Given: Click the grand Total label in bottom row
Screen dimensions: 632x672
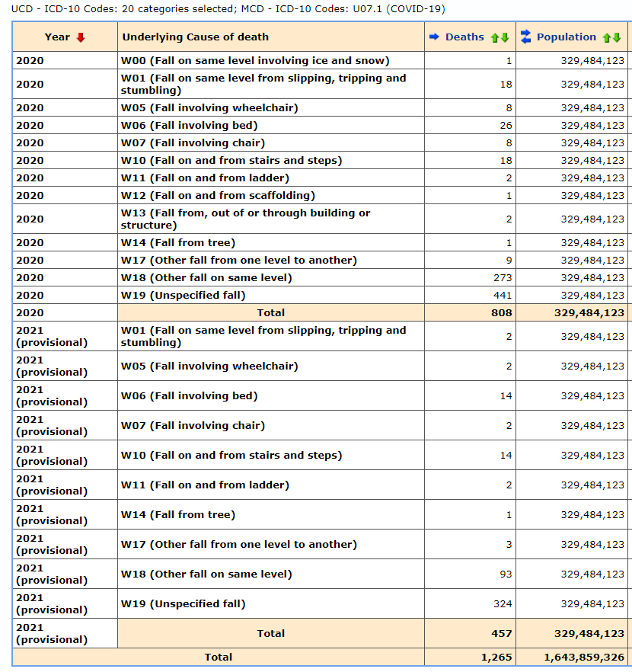Looking at the screenshot, I should click(x=219, y=657).
